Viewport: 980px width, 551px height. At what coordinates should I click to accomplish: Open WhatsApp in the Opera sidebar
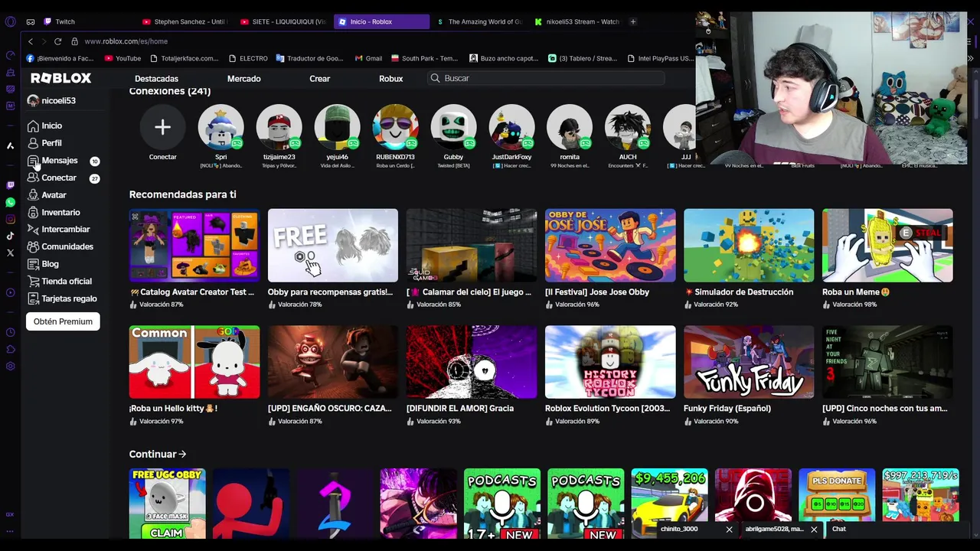[10, 202]
